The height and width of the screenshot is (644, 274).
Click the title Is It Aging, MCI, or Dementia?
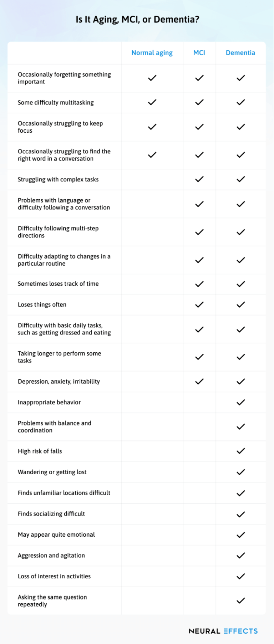(137, 20)
